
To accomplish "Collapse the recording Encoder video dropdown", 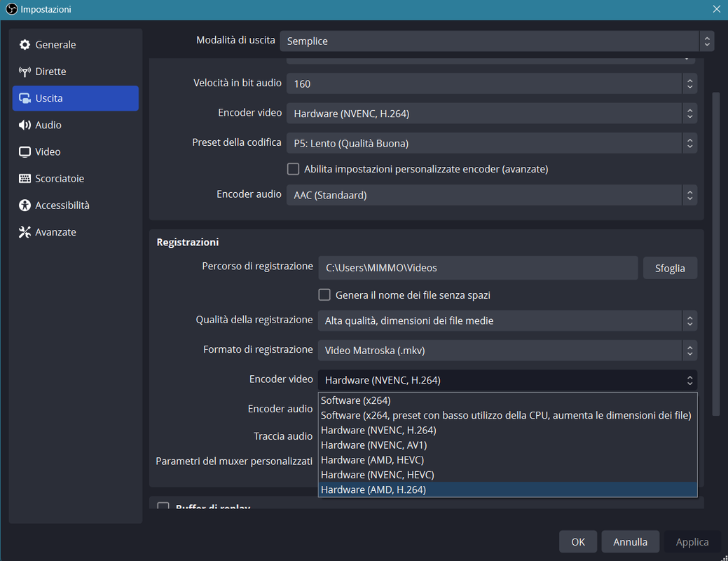I will pos(507,380).
